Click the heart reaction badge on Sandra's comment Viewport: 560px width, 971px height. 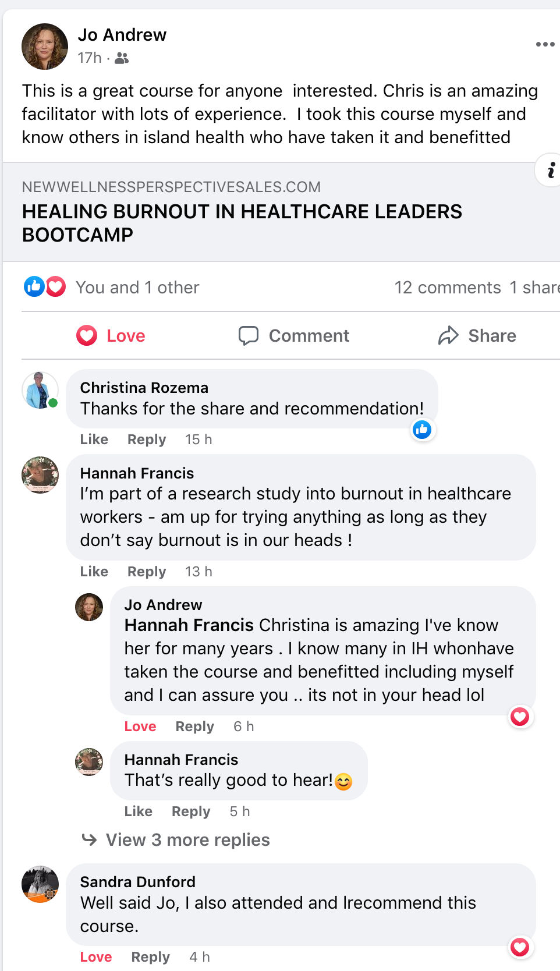pos(520,947)
